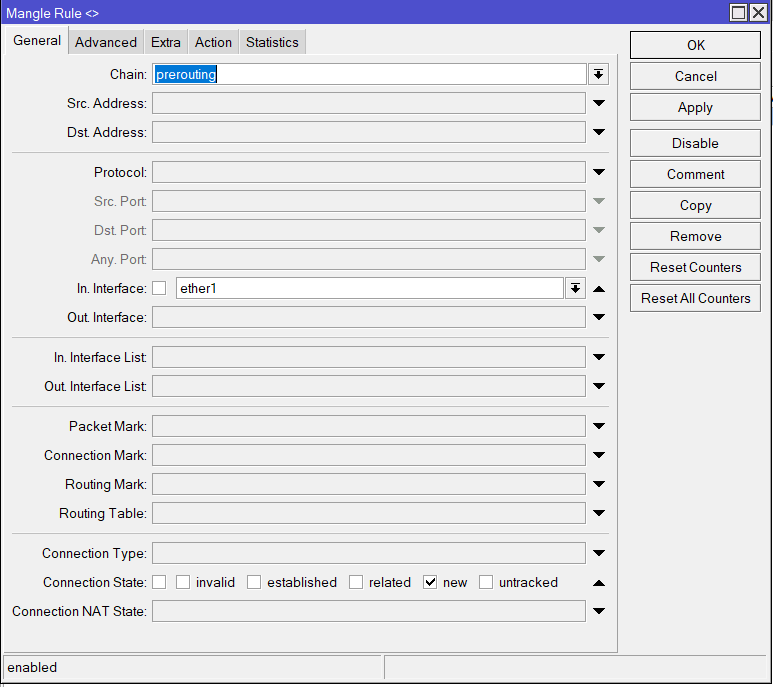Expand the Out. Interface field
This screenshot has height=687, width=773.
pos(598,317)
